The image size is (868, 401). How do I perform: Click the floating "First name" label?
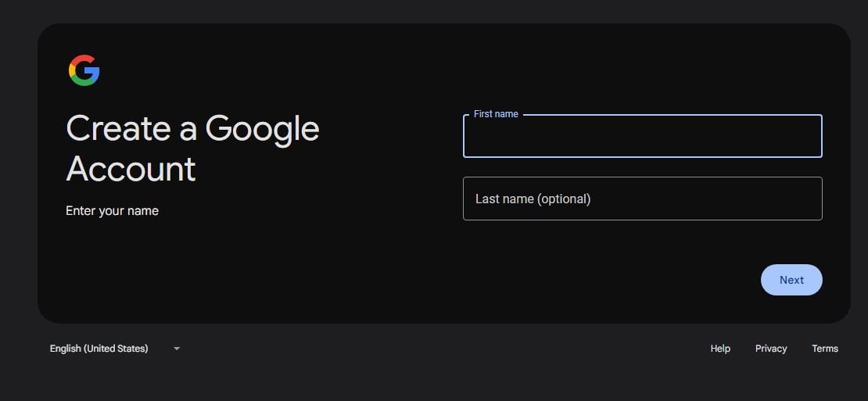[x=496, y=114]
